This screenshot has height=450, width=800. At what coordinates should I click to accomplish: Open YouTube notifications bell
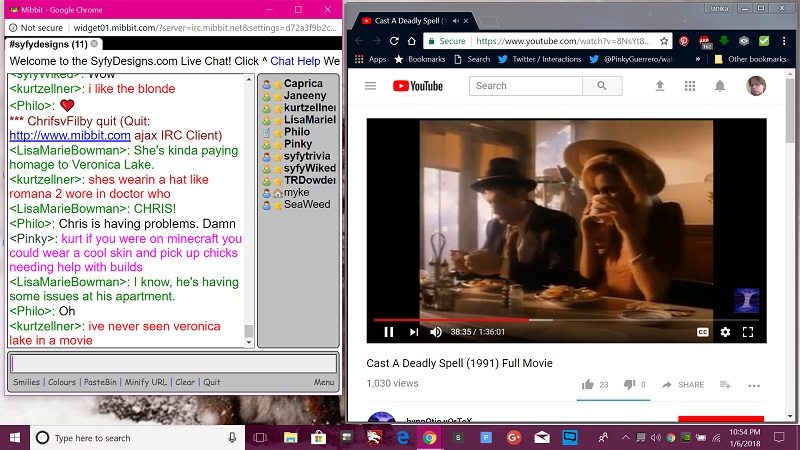pos(720,86)
